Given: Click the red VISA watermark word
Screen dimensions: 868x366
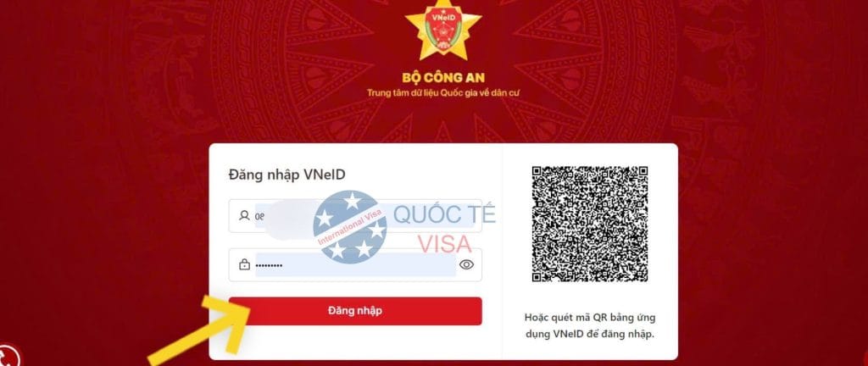Looking at the screenshot, I should point(444,244).
